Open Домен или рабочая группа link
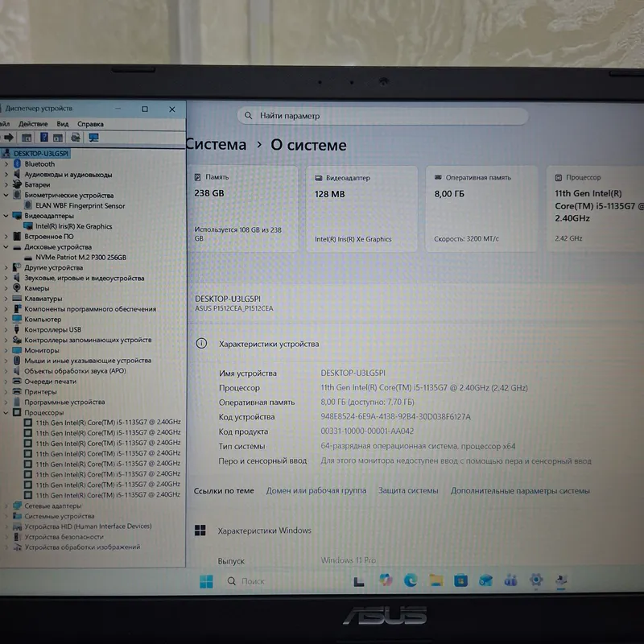 pos(316,490)
